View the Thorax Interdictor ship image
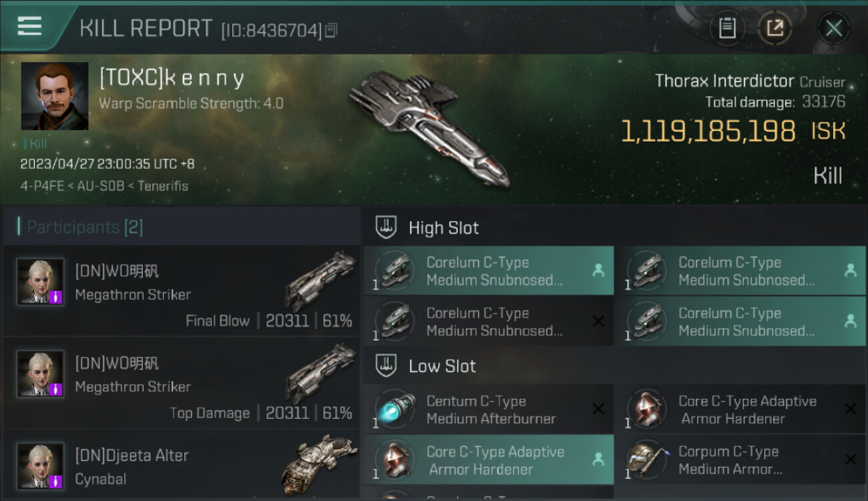868x501 pixels. pos(430,127)
